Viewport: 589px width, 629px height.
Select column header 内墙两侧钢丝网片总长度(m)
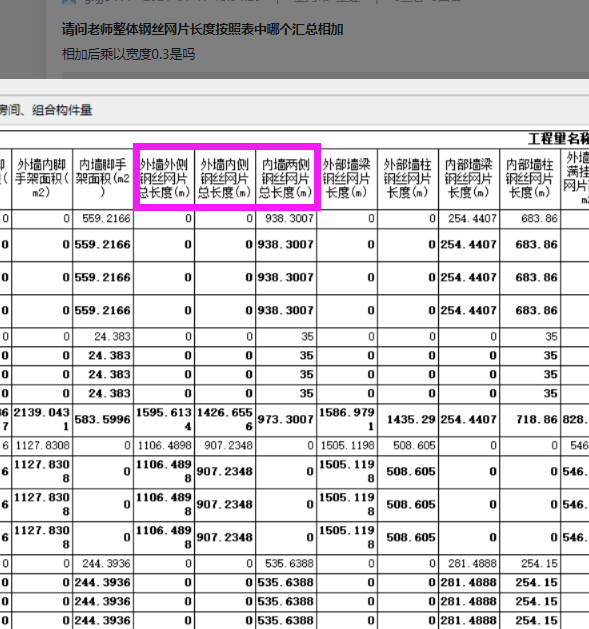click(x=286, y=179)
